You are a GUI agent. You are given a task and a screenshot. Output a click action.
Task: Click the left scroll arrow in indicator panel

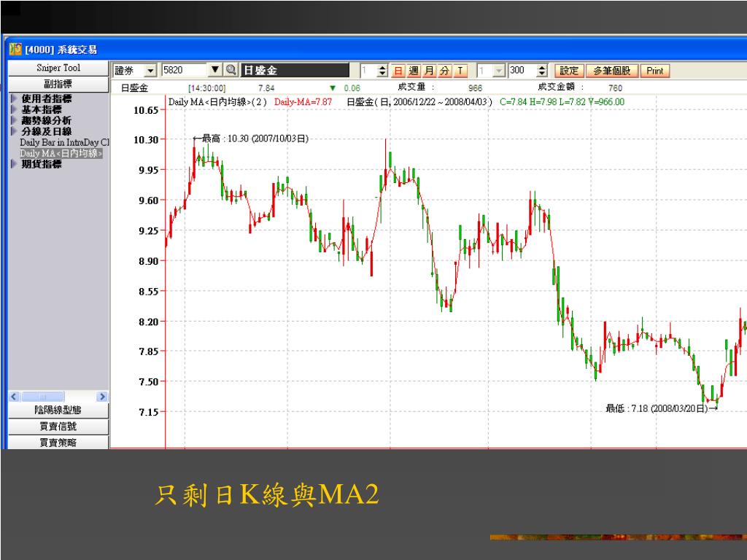[x=15, y=397]
